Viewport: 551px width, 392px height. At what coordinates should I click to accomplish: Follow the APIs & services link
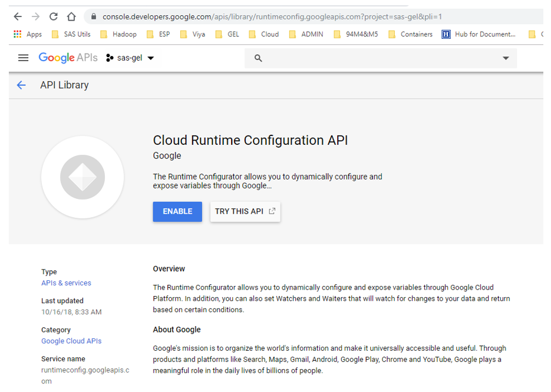click(66, 283)
